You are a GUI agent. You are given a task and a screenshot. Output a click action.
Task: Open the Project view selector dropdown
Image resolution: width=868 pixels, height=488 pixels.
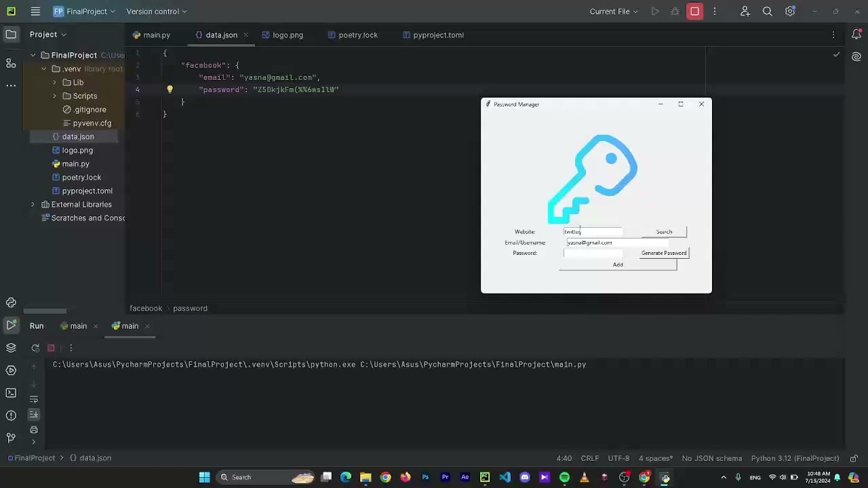pos(48,35)
